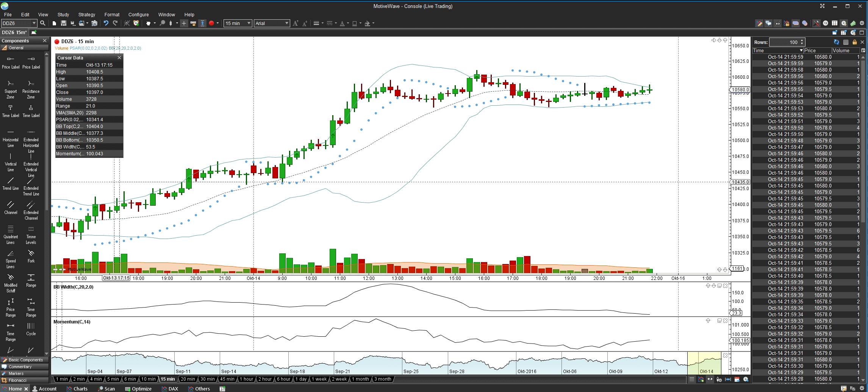
Task: Open the alerts alarm clock icon
Action: (x=136, y=23)
